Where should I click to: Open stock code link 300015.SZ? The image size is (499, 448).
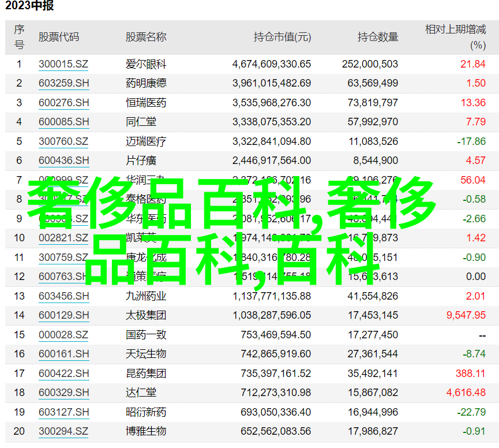pyautogui.click(x=63, y=64)
